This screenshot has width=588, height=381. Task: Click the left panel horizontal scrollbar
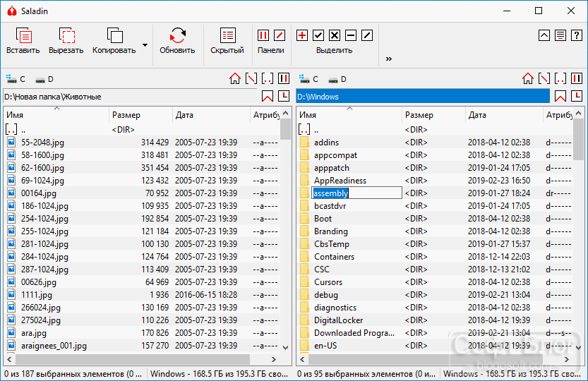[x=142, y=359]
